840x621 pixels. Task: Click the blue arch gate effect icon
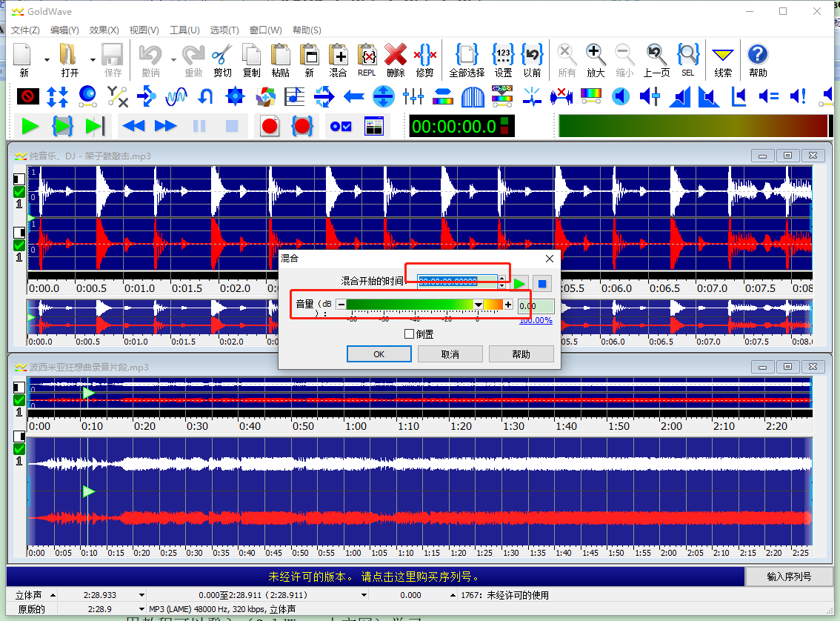473,97
